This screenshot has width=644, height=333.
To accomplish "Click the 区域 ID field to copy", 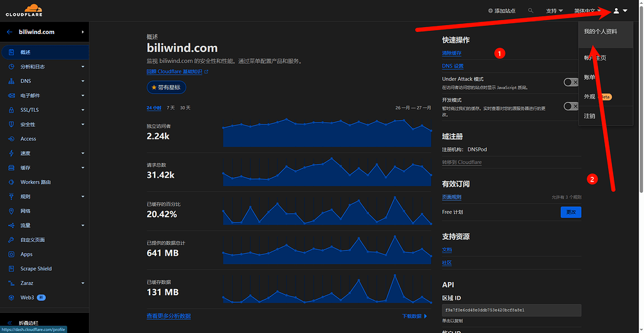I will pos(511,310).
